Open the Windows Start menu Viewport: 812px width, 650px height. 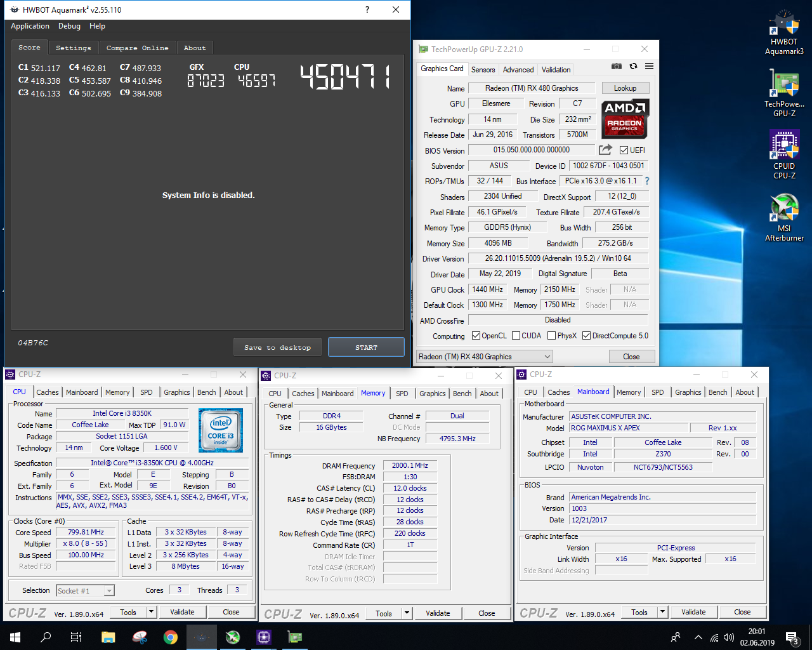[x=15, y=637]
